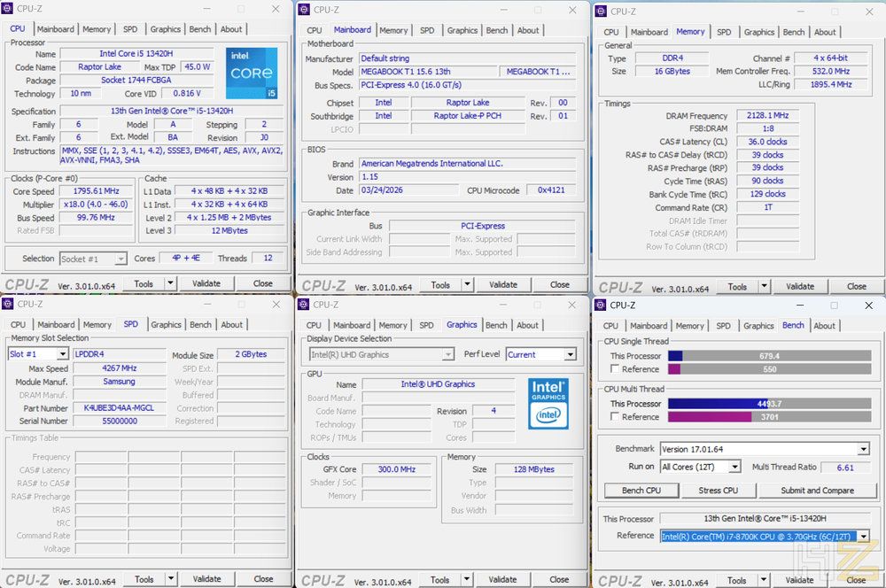The image size is (886, 588).
Task: Click the Intel Graphics logo badge
Action: pos(548,404)
